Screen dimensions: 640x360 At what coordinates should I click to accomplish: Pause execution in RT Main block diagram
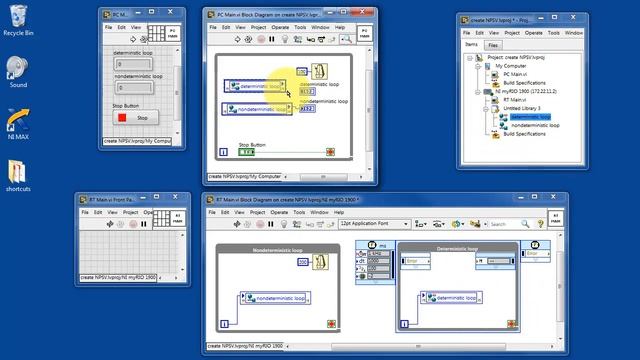pos(271,224)
